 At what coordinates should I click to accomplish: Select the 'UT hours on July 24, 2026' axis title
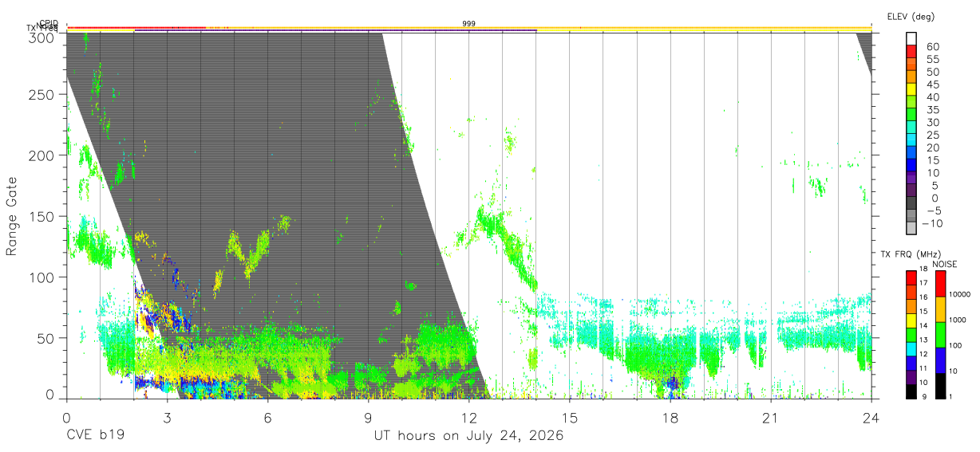pyautogui.click(x=468, y=436)
